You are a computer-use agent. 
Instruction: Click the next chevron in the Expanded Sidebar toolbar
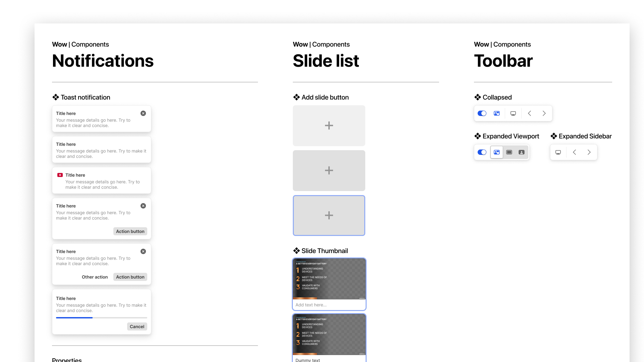(x=589, y=152)
